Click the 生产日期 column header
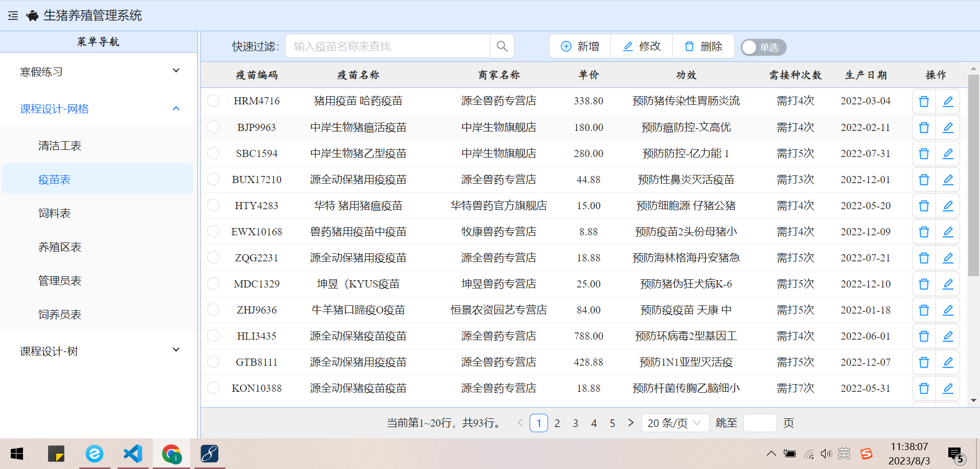 tap(865, 75)
